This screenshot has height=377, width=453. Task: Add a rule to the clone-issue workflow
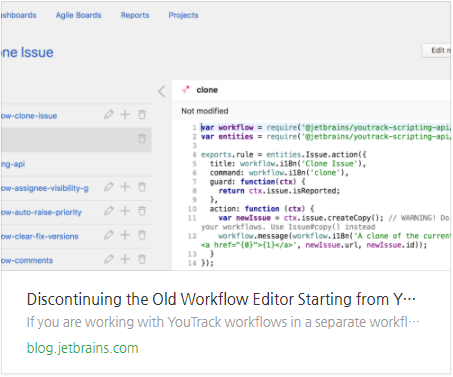[x=125, y=115]
